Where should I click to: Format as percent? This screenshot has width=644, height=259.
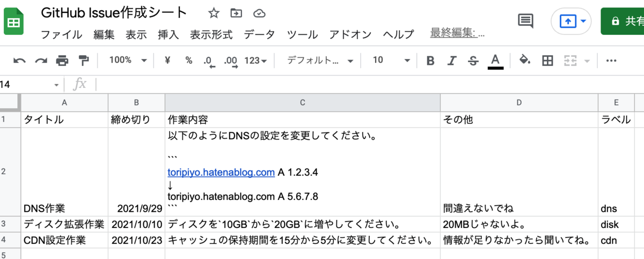click(x=188, y=60)
